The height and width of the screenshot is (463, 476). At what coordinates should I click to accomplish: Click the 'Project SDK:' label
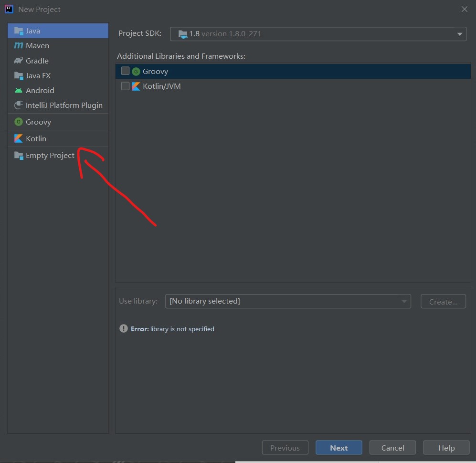(x=140, y=33)
